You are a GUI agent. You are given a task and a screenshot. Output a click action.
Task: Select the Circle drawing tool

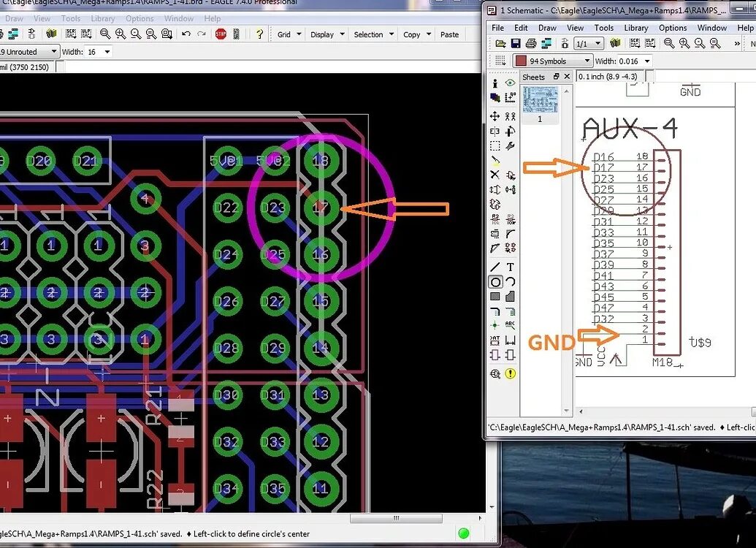point(495,282)
